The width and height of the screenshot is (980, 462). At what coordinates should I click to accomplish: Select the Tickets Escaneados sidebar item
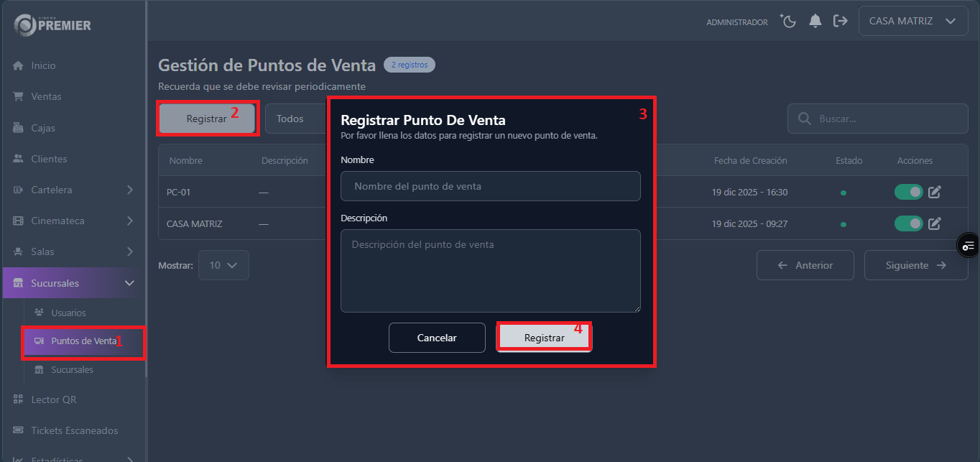(73, 430)
